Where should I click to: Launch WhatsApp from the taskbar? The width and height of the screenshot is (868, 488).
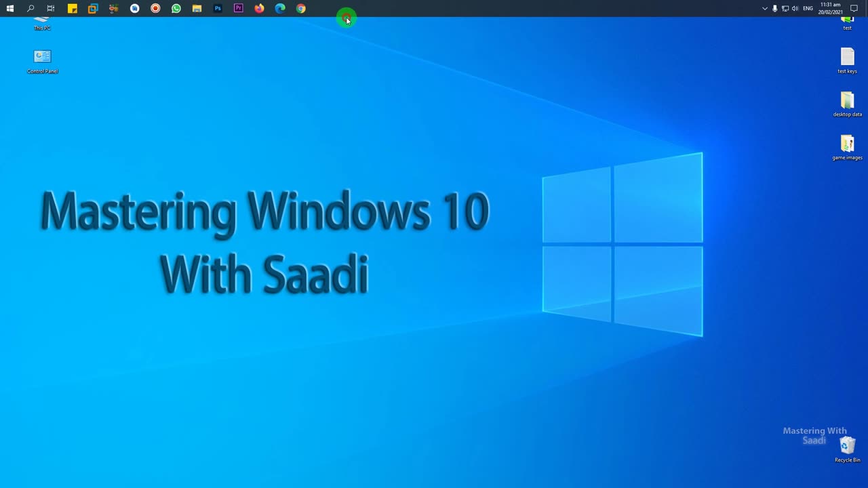(176, 8)
